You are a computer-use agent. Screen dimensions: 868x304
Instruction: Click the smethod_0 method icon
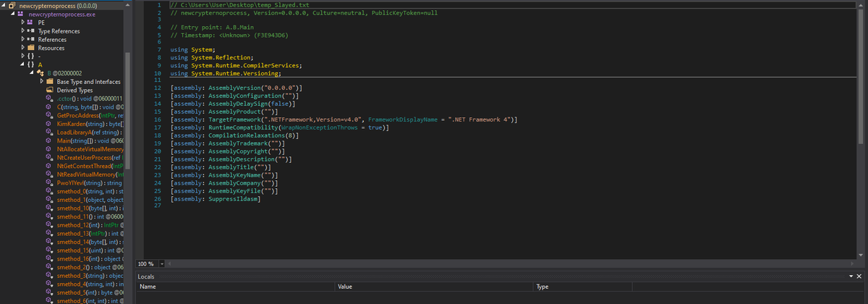tap(51, 191)
